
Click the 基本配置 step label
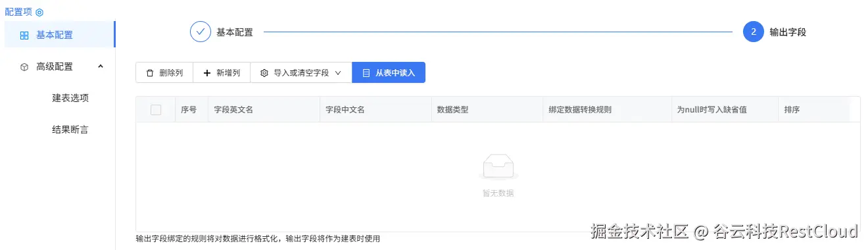pyautogui.click(x=235, y=32)
